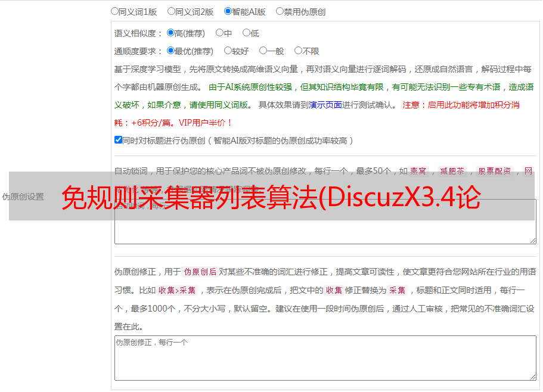Click the resize handle of 伪原创修正 textarea
Image resolution: width=543 pixels, height=392 pixels.
pos(533,377)
